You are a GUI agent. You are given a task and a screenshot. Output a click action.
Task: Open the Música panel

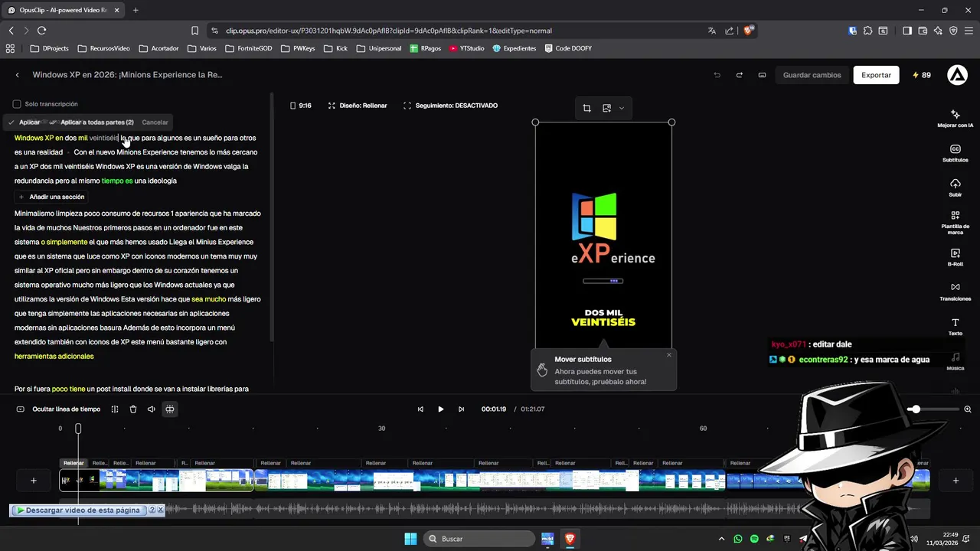click(x=955, y=361)
